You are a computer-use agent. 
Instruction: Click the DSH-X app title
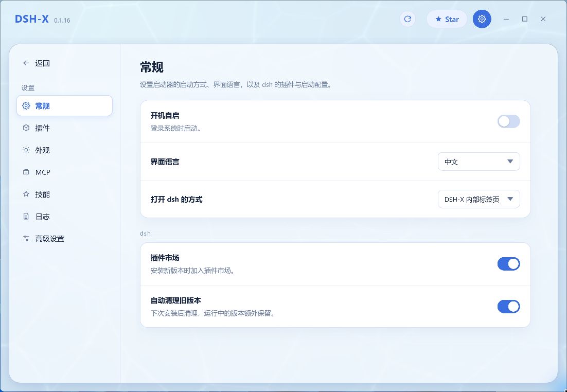(32, 19)
